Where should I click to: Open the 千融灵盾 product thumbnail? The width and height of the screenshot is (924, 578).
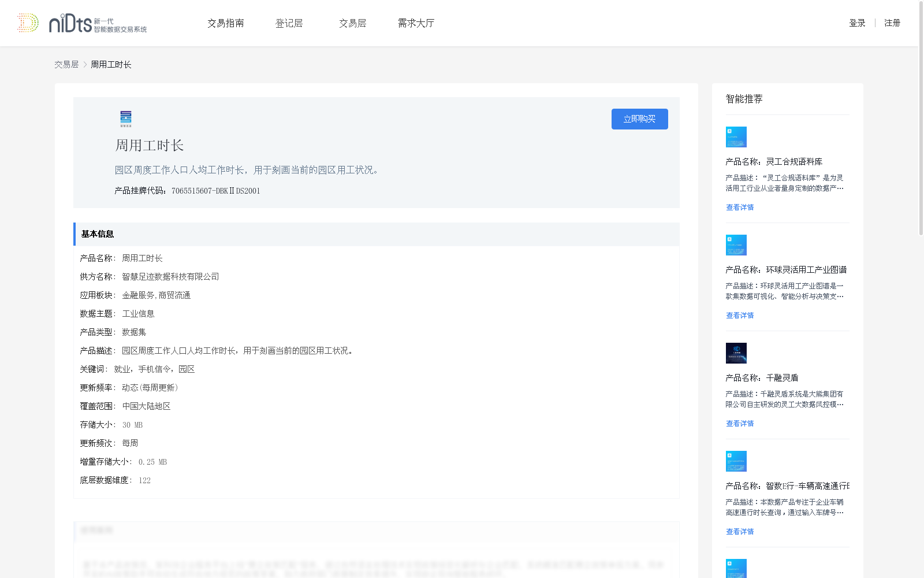[736, 353]
